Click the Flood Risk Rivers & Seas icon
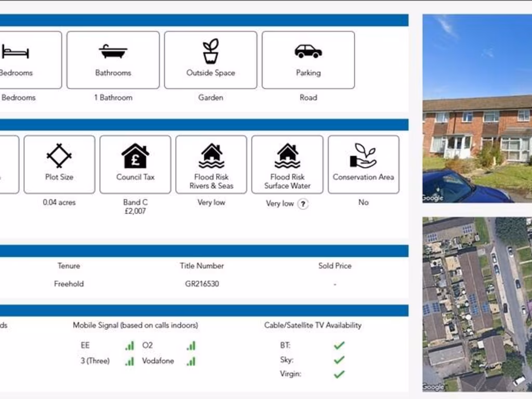This screenshot has width=532, height=399. click(x=211, y=156)
